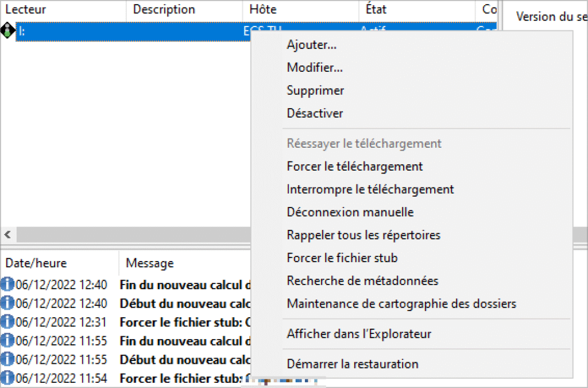
Task: Click Déconnexion manuelle
Action: pyautogui.click(x=350, y=212)
